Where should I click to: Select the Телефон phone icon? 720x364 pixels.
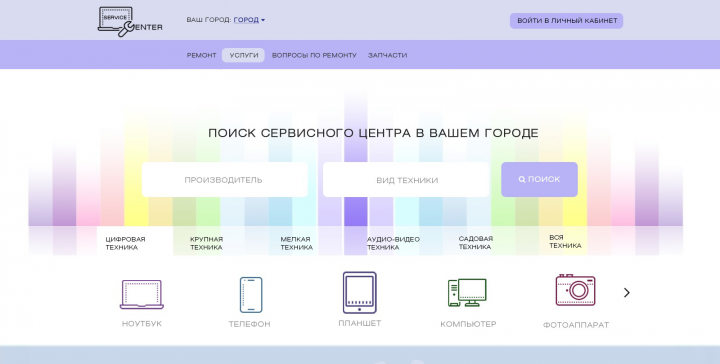click(251, 295)
